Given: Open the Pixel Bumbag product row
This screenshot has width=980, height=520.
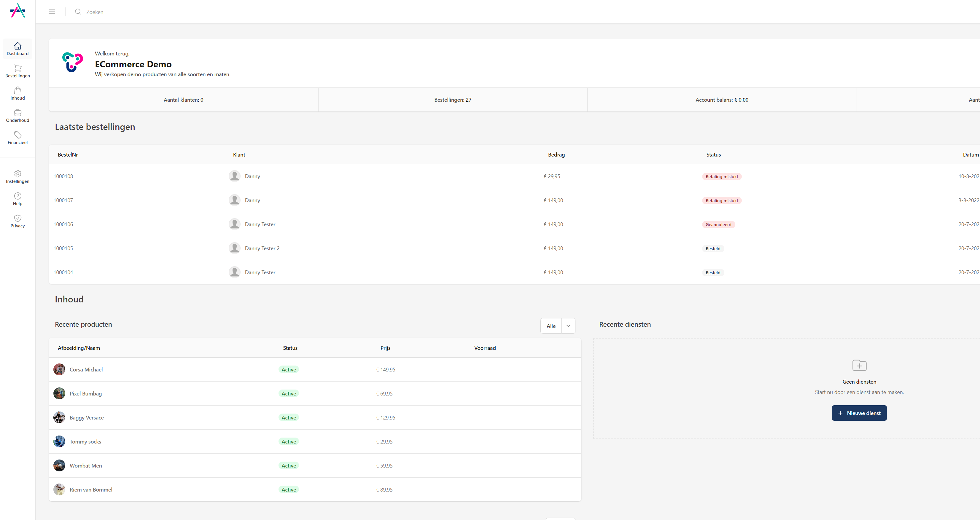Looking at the screenshot, I should pos(86,393).
